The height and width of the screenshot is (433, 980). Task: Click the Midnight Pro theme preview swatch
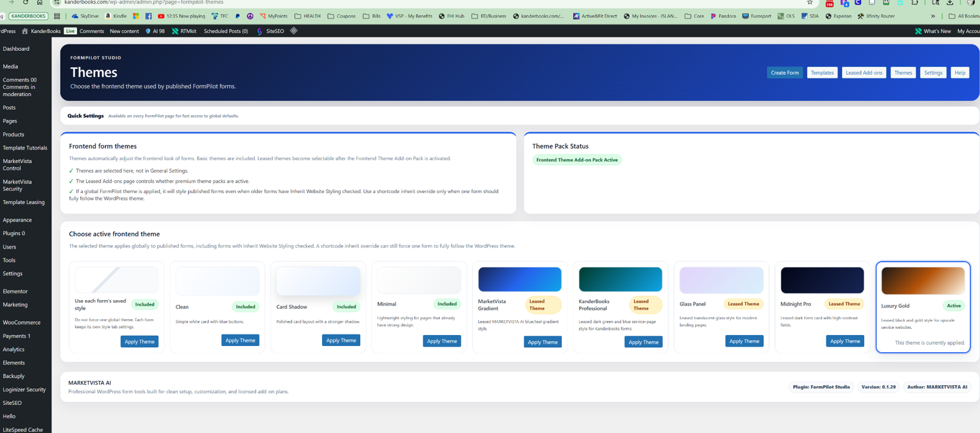[822, 280]
